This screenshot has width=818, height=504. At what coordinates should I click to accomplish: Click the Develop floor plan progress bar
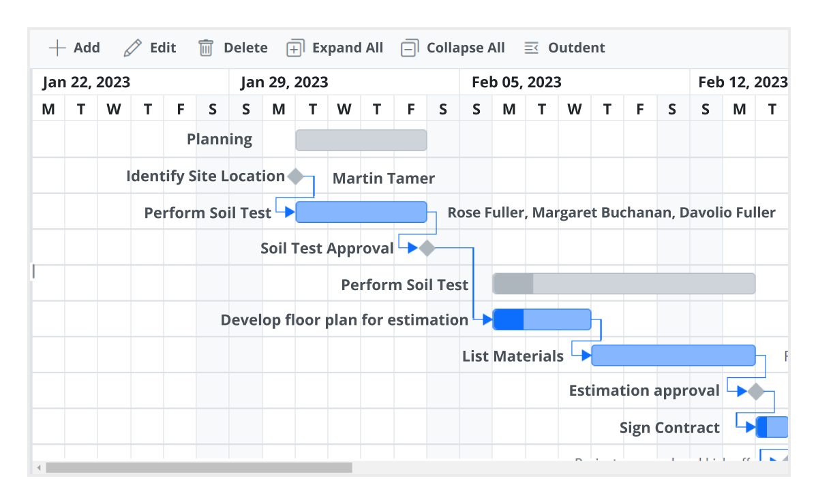pyautogui.click(x=509, y=319)
